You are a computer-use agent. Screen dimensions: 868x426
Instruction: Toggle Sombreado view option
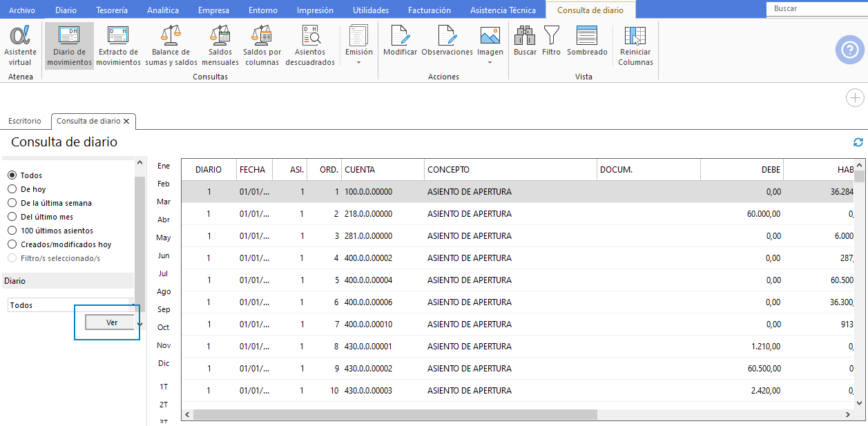pyautogui.click(x=587, y=41)
